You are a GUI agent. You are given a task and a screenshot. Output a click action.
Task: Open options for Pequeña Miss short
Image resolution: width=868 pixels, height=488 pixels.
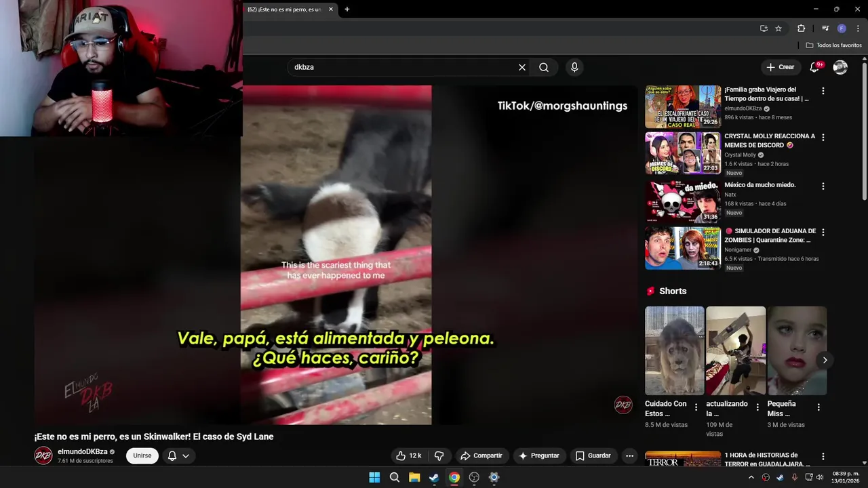point(818,407)
